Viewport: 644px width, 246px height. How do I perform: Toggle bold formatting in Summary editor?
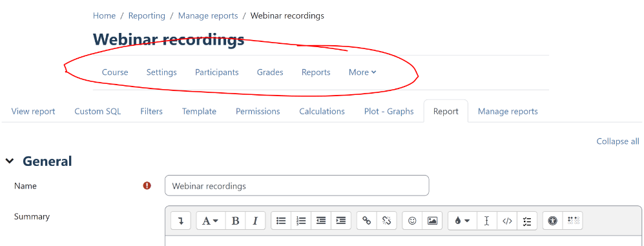pyautogui.click(x=235, y=221)
